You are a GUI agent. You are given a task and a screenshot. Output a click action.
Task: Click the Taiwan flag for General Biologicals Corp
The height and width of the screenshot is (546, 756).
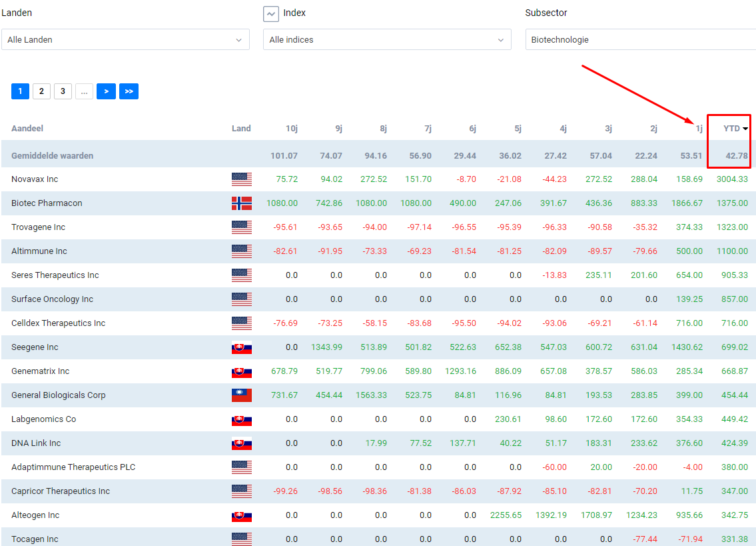click(242, 395)
